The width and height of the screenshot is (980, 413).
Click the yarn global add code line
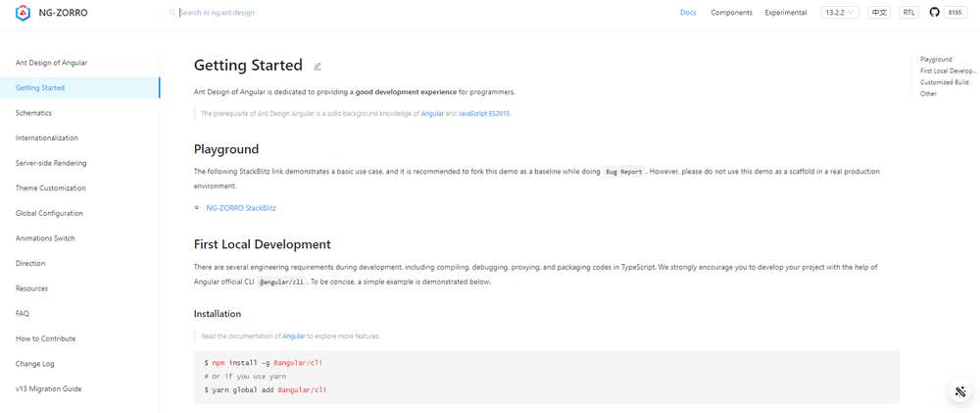click(x=266, y=389)
